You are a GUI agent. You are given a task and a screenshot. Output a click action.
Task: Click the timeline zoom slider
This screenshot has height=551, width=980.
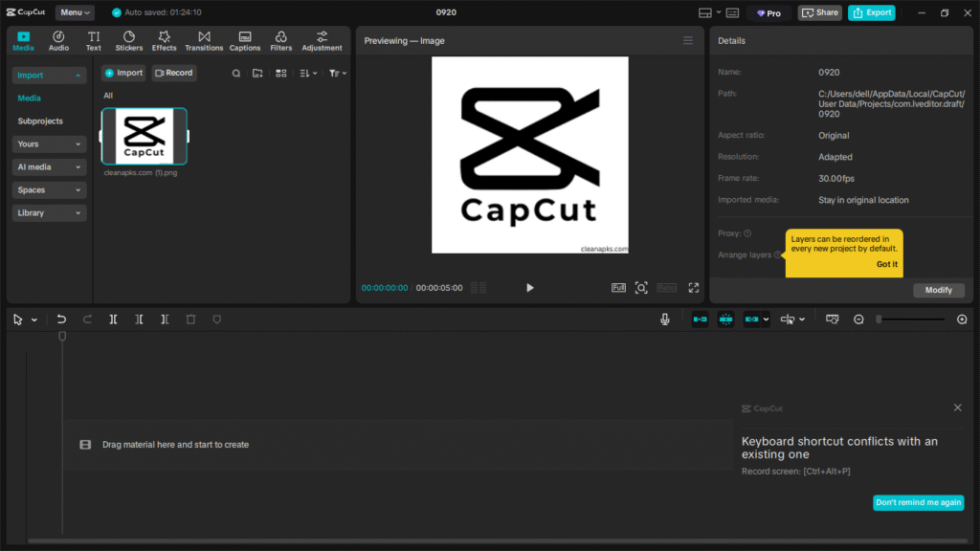[911, 320]
